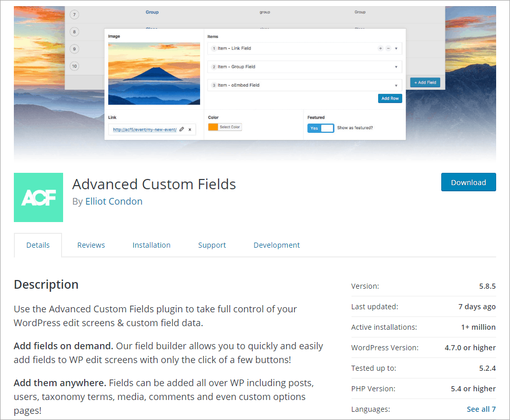Click the ACF plugin logo icon
This screenshot has height=420, width=510.
38,197
